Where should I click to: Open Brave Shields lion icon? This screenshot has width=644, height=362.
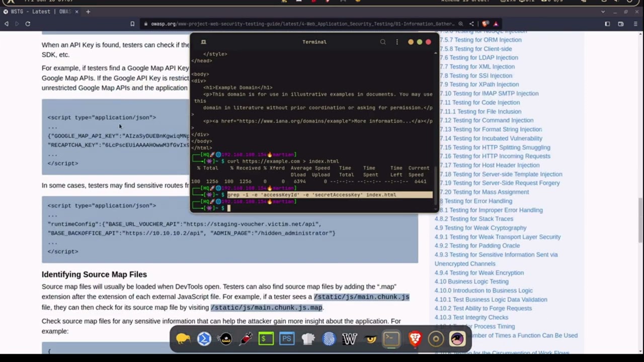click(485, 24)
